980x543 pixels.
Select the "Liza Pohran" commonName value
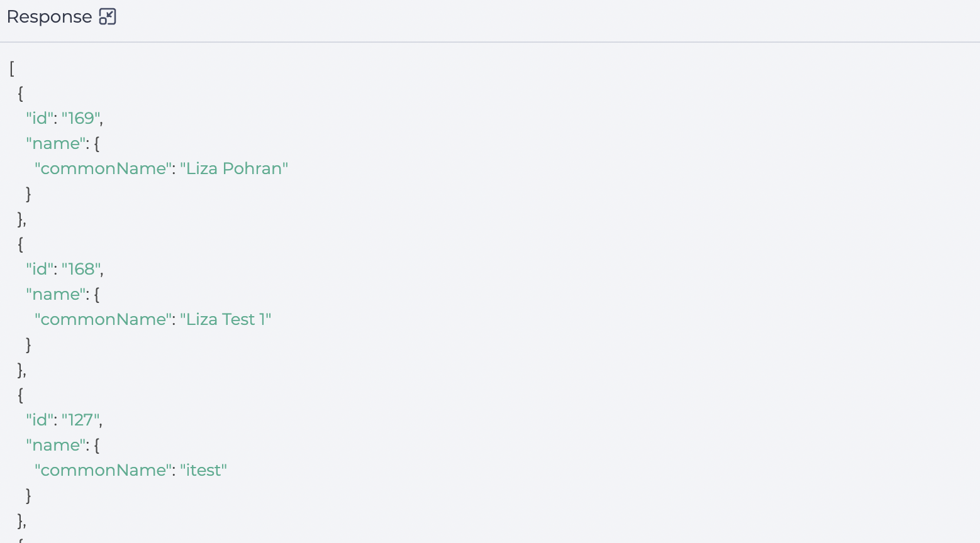(x=234, y=168)
